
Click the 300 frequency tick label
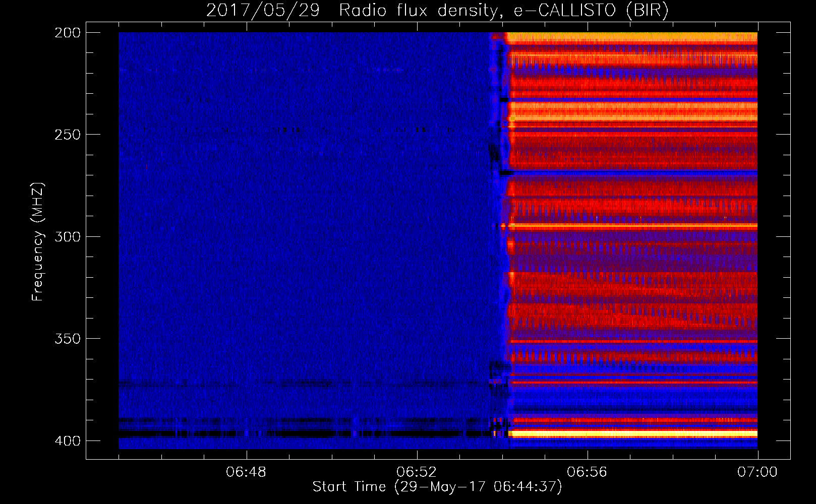(x=68, y=236)
